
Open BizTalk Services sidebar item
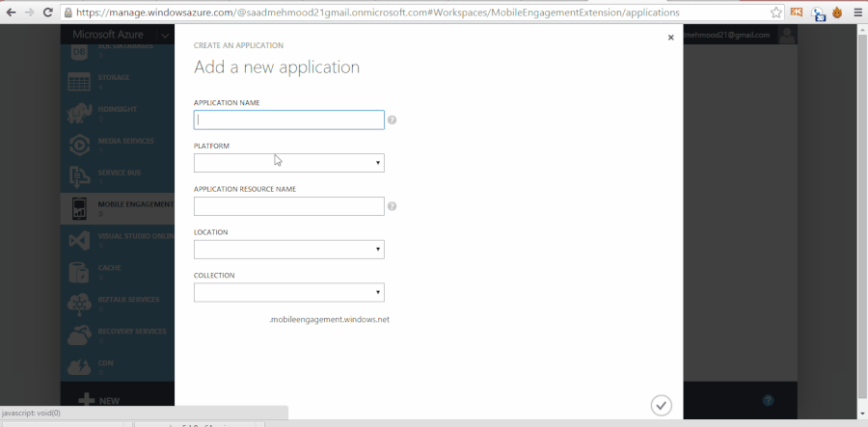click(118, 304)
